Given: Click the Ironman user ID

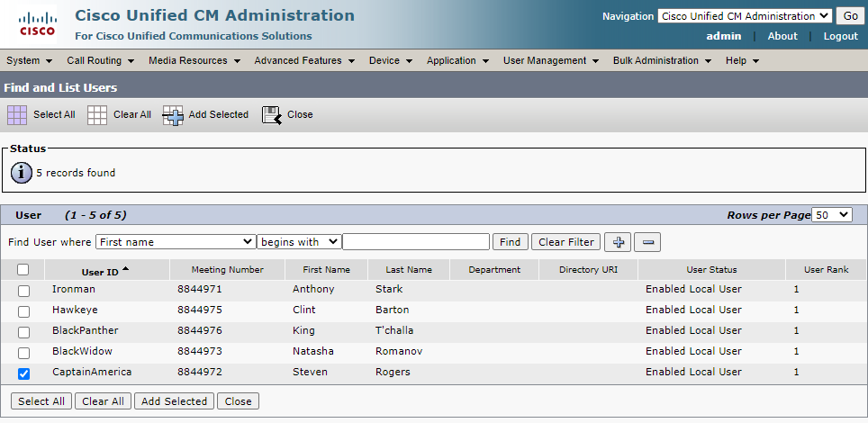Looking at the screenshot, I should 74,289.
